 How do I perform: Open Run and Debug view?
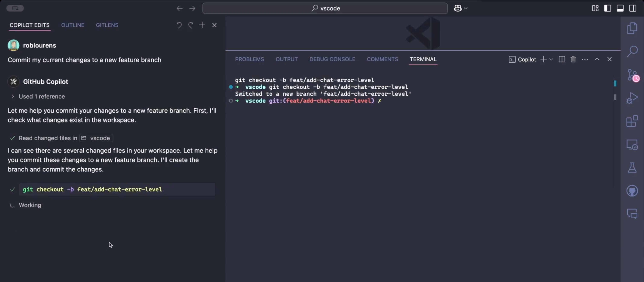[632, 98]
